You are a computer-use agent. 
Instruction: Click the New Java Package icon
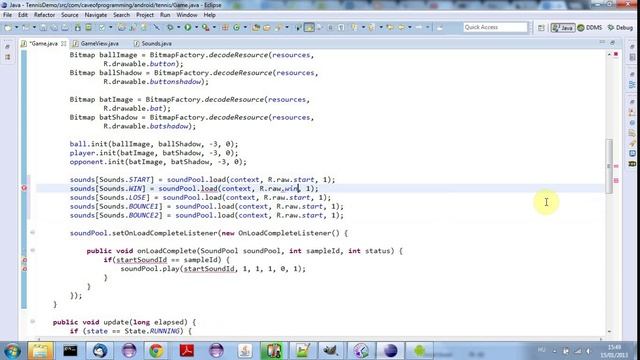pos(224,28)
